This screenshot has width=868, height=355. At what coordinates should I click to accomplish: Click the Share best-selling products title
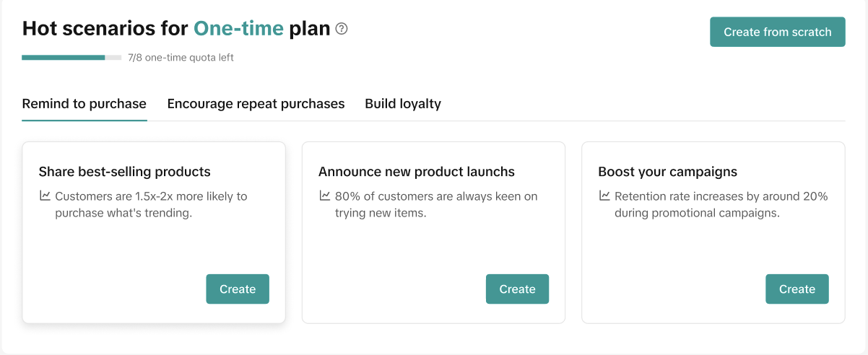pos(124,172)
